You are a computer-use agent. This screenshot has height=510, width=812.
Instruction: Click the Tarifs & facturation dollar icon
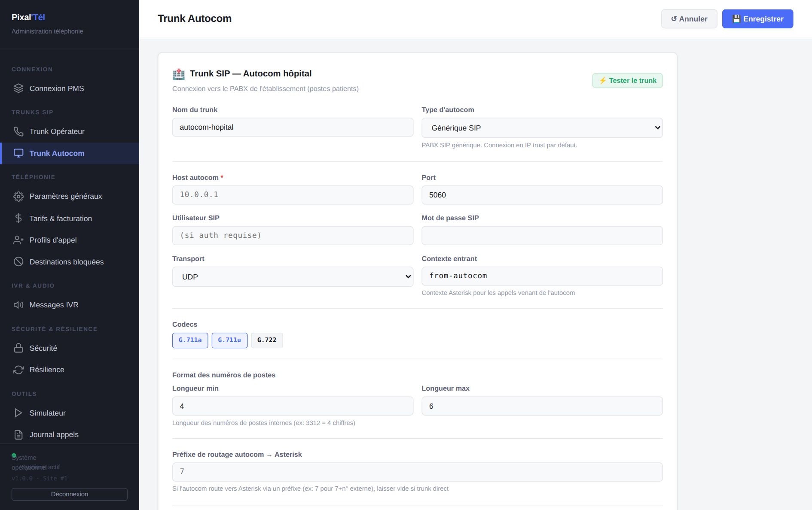point(18,218)
